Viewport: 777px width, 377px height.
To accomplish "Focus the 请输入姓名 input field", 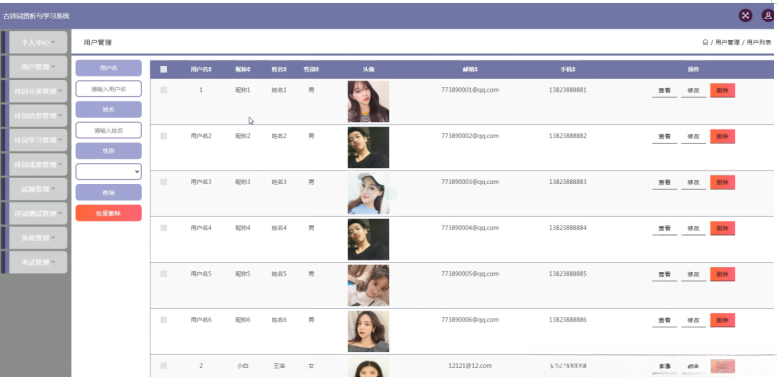I will pos(109,130).
